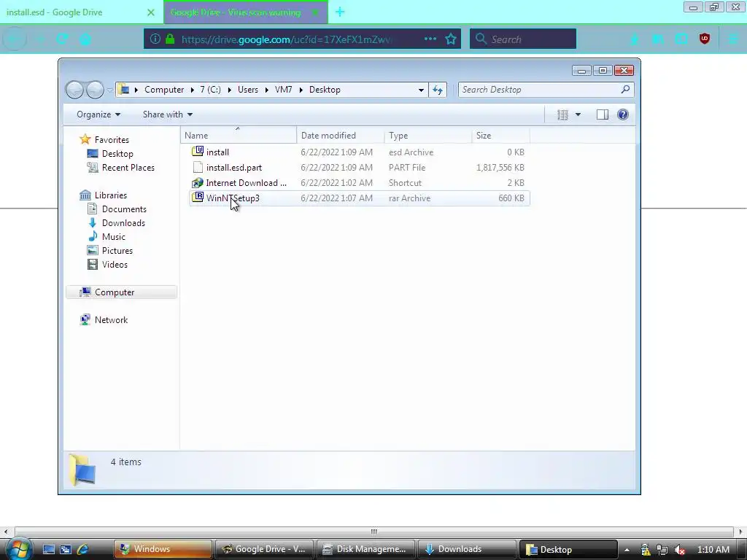Switch to install.esd - Google Drive tab
The width and height of the screenshot is (747, 560).
click(x=81, y=12)
